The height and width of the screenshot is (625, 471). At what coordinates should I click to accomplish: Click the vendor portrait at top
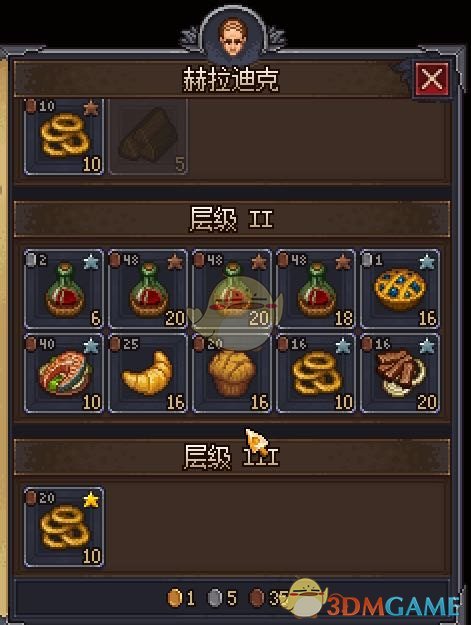[x=233, y=37]
